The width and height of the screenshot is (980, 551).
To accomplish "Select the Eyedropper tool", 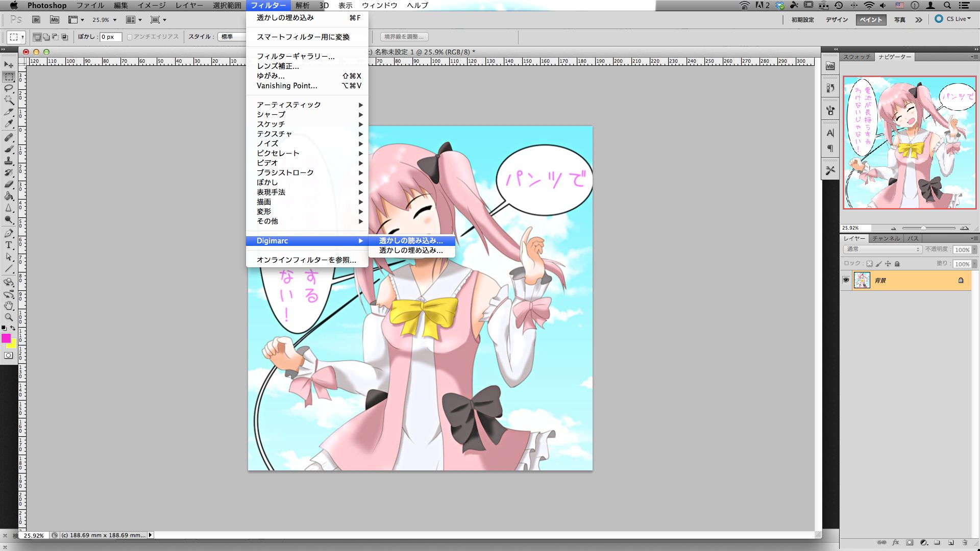I will (x=9, y=123).
